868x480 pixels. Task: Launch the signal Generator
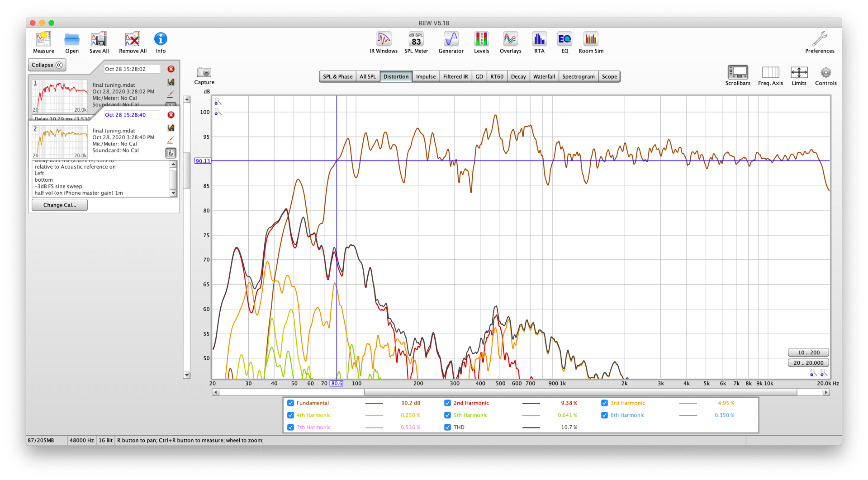[x=451, y=40]
